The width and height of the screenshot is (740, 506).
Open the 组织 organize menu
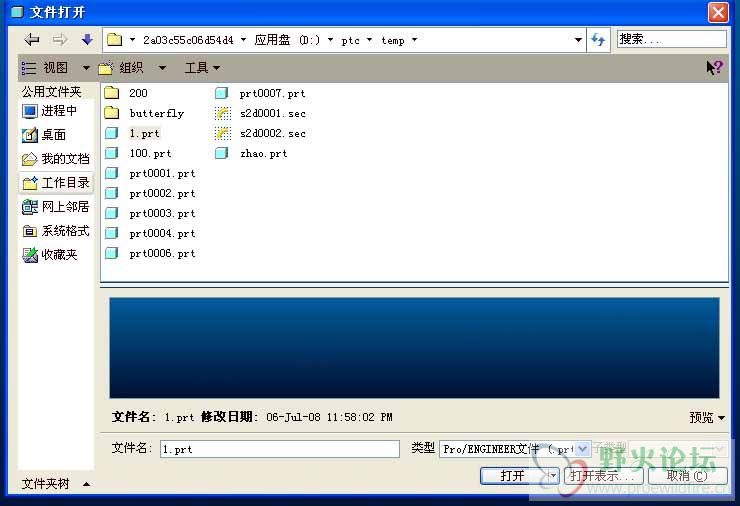(x=133, y=68)
